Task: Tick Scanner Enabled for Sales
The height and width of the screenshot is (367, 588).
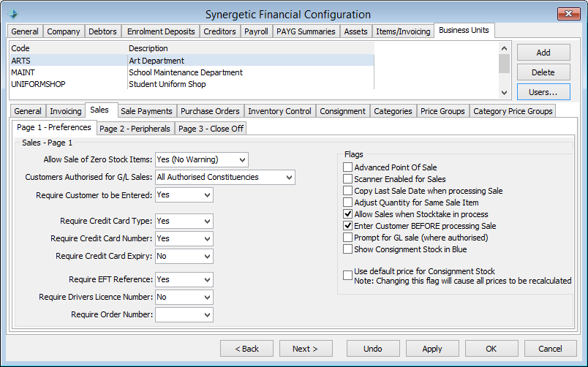Action: [347, 179]
